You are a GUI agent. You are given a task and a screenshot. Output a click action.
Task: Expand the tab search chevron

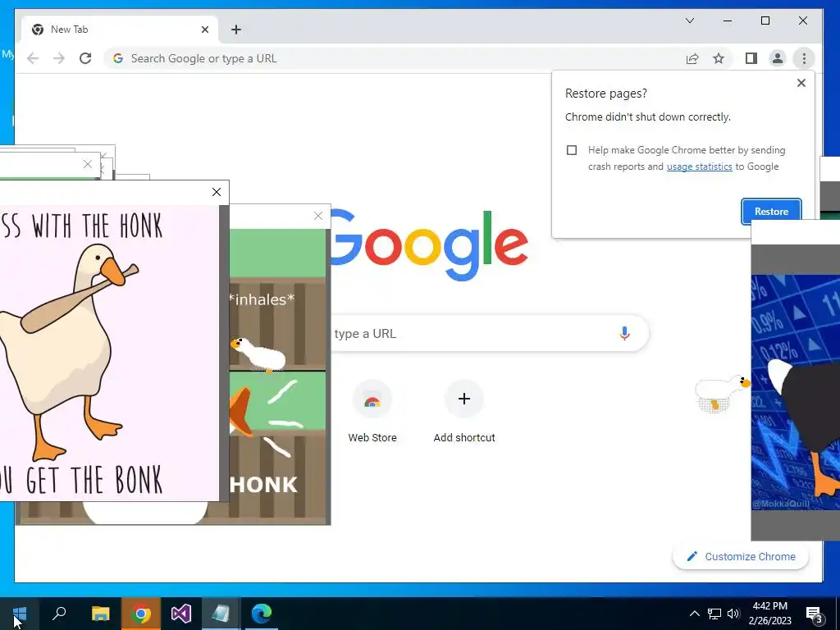tap(690, 21)
